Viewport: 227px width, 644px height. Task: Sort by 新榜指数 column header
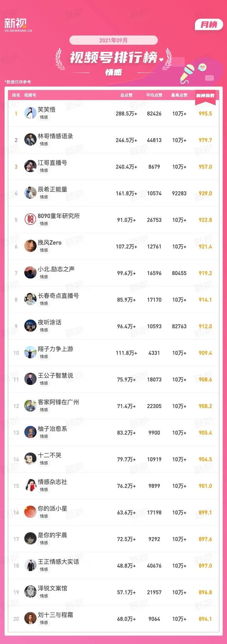point(205,95)
